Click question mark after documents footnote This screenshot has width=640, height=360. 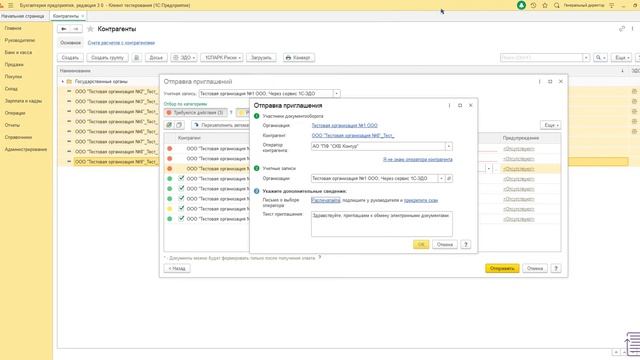320,257
